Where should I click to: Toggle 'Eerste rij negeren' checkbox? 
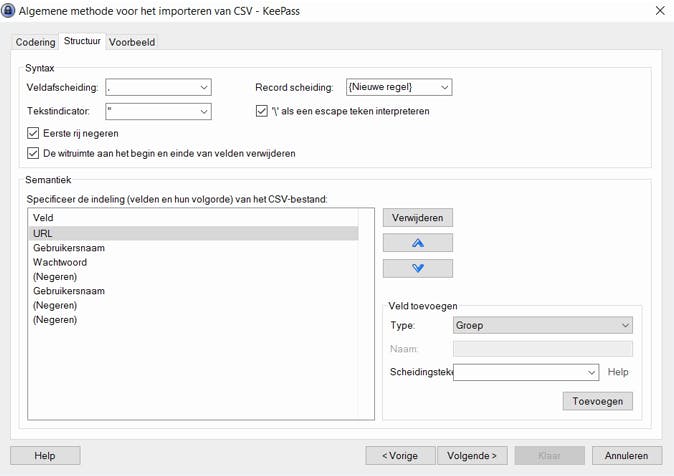coord(34,133)
